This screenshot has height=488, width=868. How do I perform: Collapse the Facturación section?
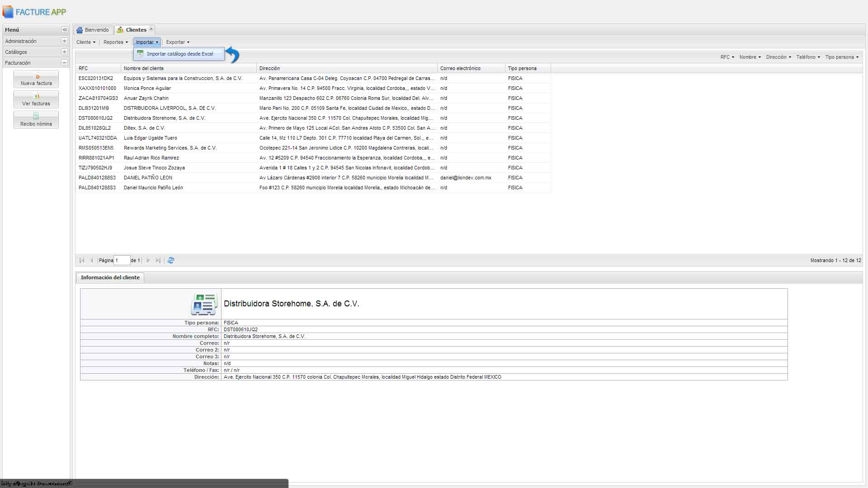point(64,63)
